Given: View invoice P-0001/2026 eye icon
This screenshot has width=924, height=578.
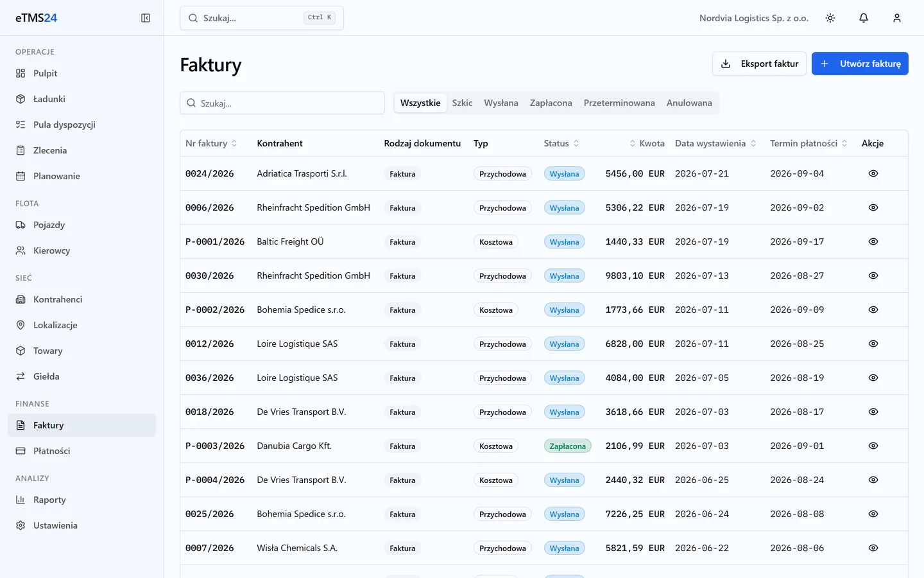Looking at the screenshot, I should coord(873,241).
